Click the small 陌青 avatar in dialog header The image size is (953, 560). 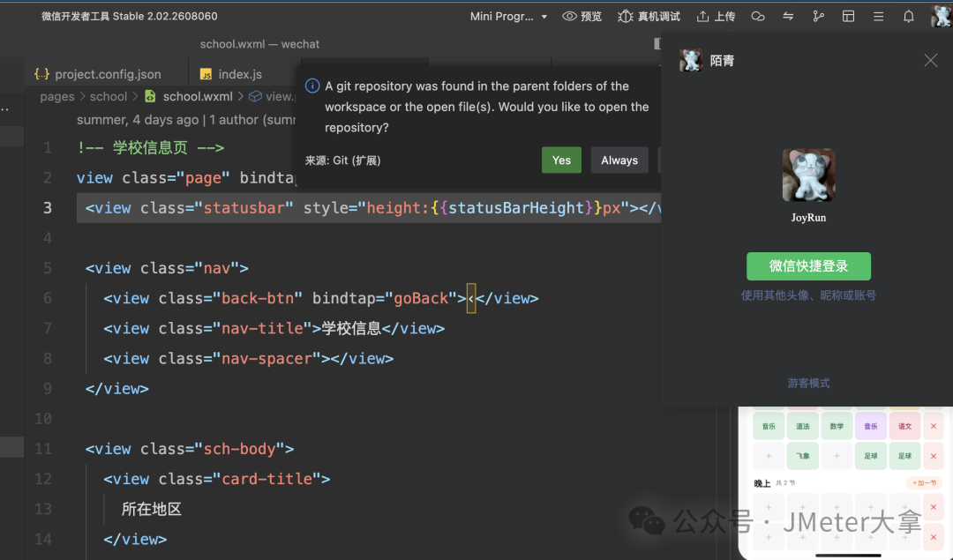pos(690,60)
